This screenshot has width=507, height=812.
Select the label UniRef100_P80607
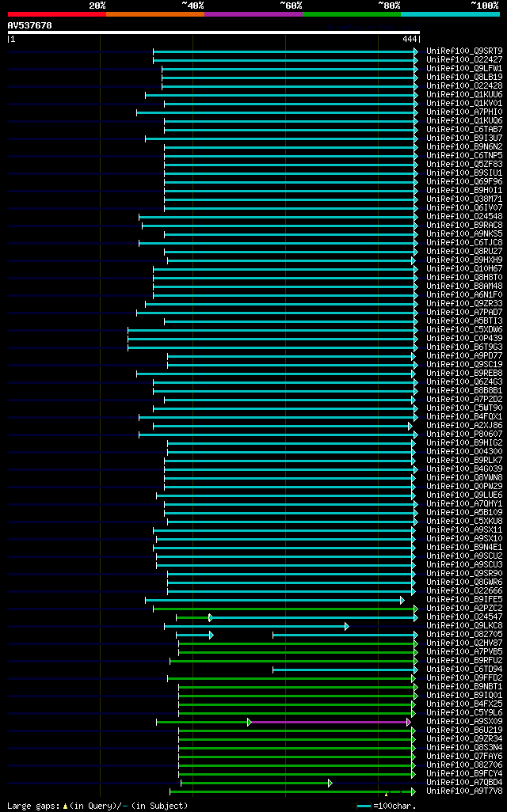(464, 434)
